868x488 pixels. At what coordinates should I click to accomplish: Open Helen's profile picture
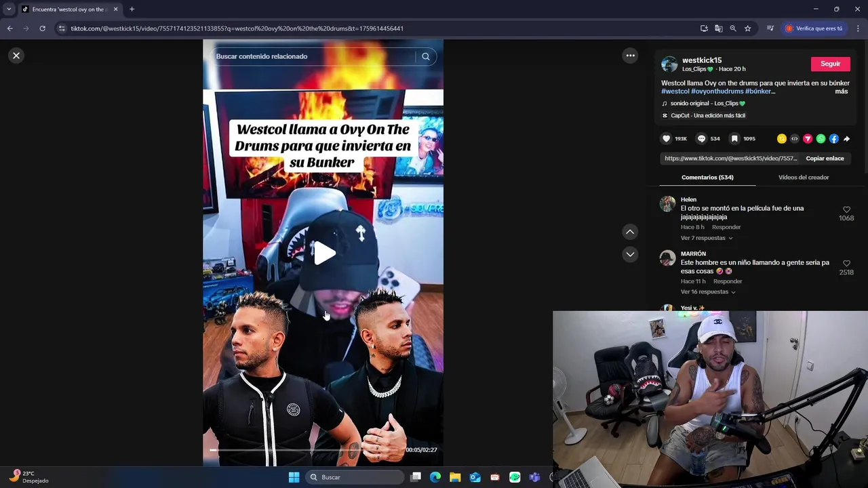(668, 204)
